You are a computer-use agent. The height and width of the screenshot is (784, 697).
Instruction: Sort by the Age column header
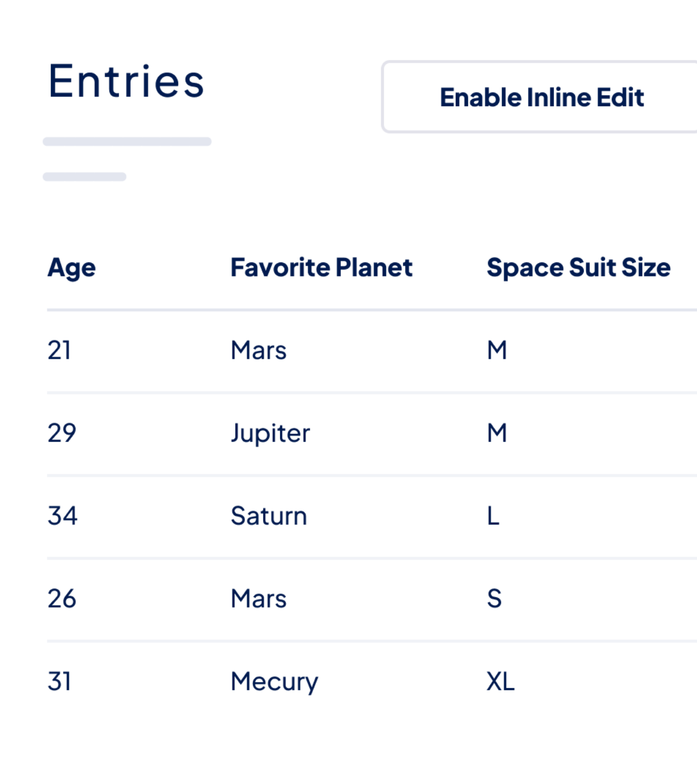click(x=71, y=267)
